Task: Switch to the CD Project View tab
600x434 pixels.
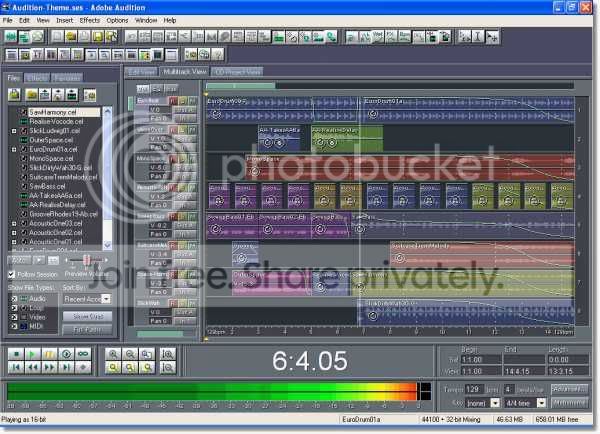Action: coord(237,72)
